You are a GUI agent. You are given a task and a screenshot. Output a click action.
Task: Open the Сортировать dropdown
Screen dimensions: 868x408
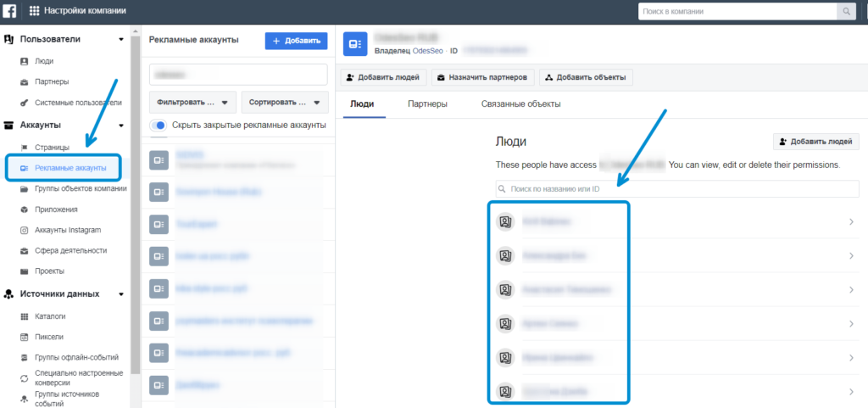coord(285,103)
